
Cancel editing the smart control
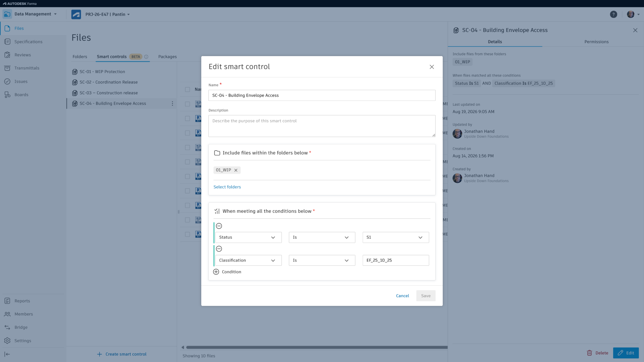(402, 296)
